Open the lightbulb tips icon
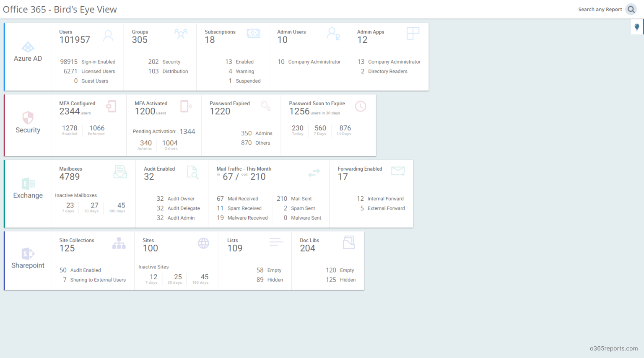 637,27
